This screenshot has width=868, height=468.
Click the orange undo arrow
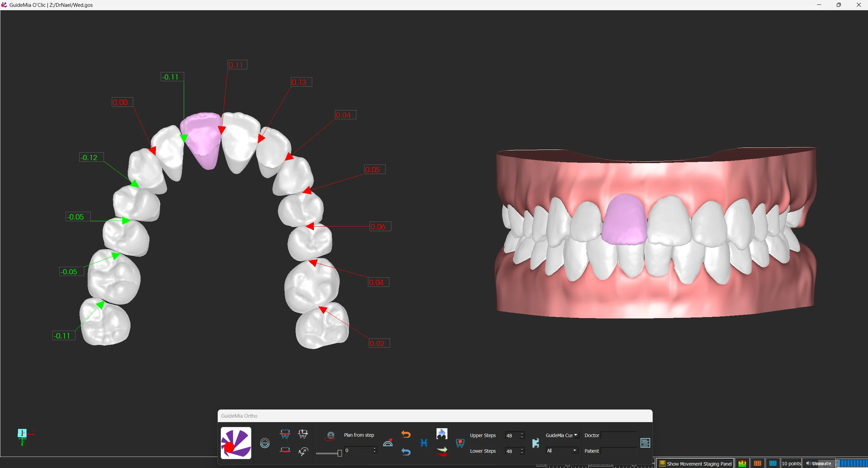pos(406,434)
